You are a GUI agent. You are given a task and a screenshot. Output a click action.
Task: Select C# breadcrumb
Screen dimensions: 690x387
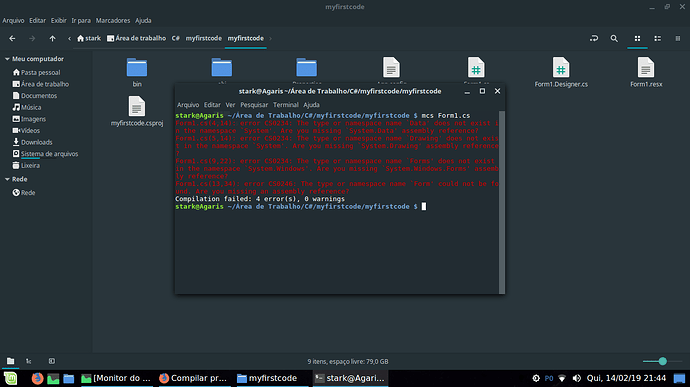pyautogui.click(x=176, y=38)
